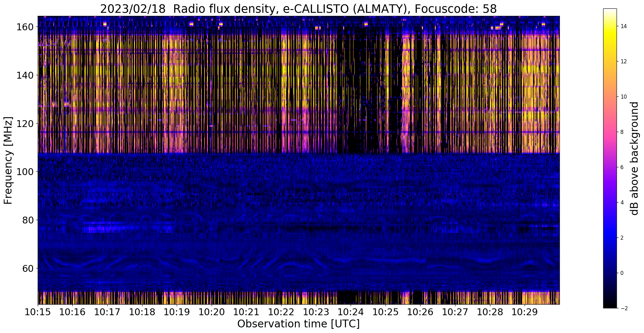Click the 10:29 time tick label

525,312
